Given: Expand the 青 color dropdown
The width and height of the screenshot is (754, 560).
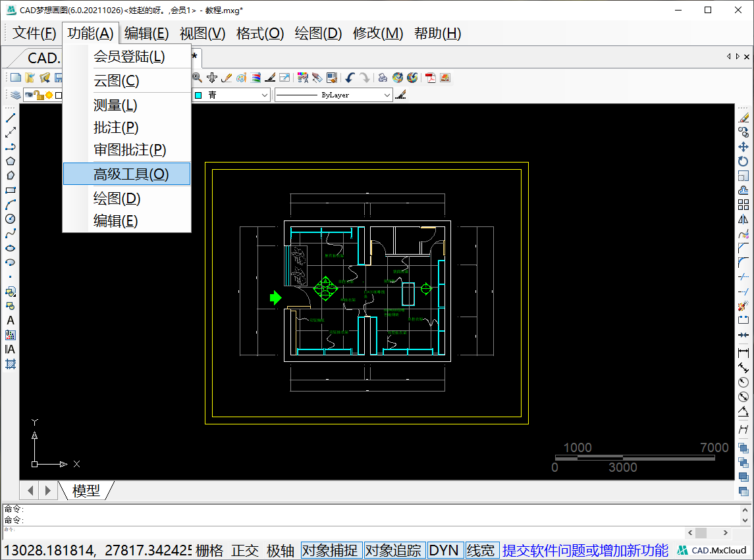Looking at the screenshot, I should coord(264,95).
